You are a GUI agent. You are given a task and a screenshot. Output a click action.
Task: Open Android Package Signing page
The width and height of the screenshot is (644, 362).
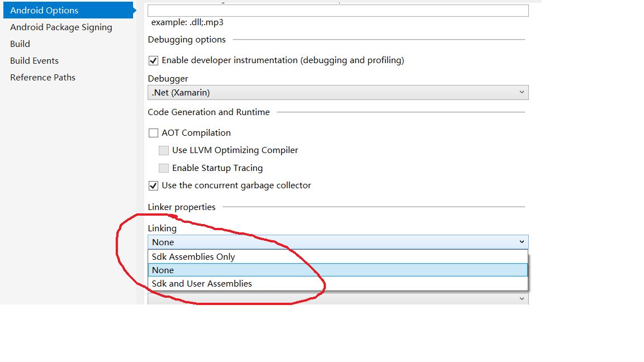point(61,27)
